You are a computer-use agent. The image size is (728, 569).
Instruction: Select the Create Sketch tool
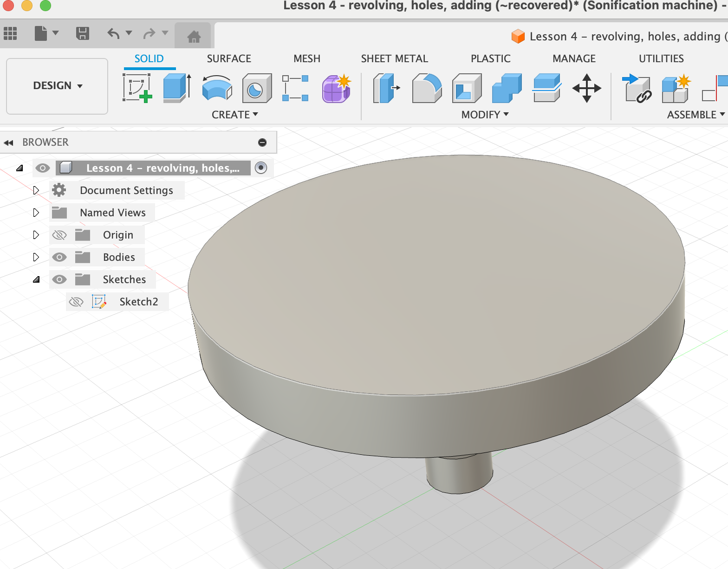pyautogui.click(x=137, y=88)
